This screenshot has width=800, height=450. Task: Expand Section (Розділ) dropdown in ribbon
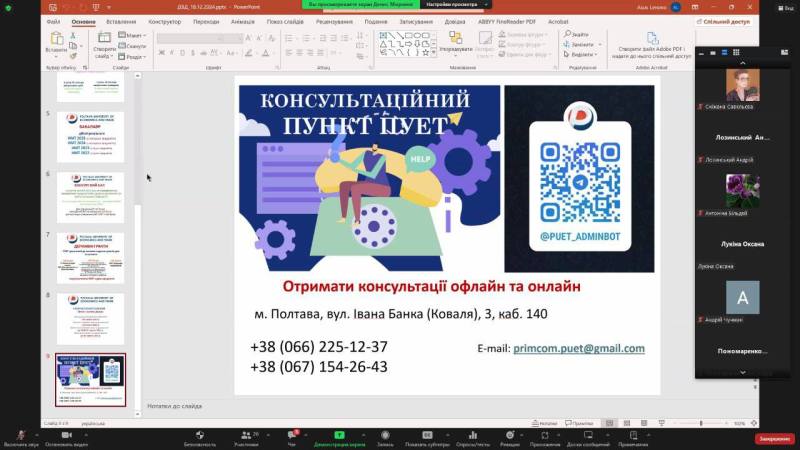[x=136, y=57]
